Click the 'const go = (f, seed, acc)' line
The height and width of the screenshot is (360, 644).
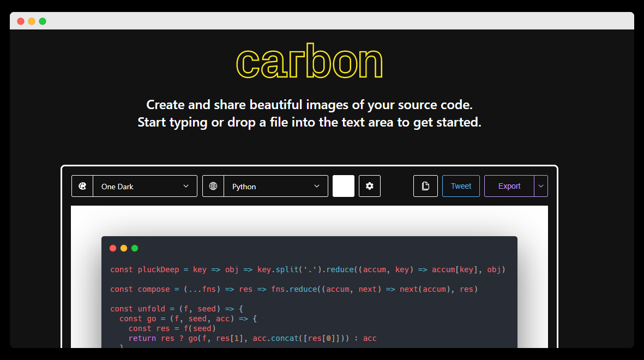pos(188,319)
